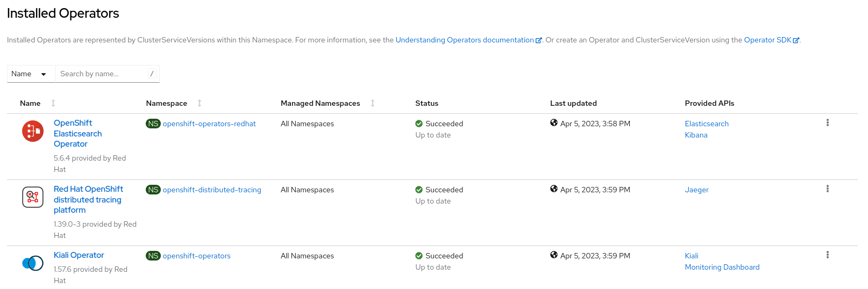Image resolution: width=868 pixels, height=289 pixels.
Task: Click the slash shortcut hint in search box
Action: point(152,74)
